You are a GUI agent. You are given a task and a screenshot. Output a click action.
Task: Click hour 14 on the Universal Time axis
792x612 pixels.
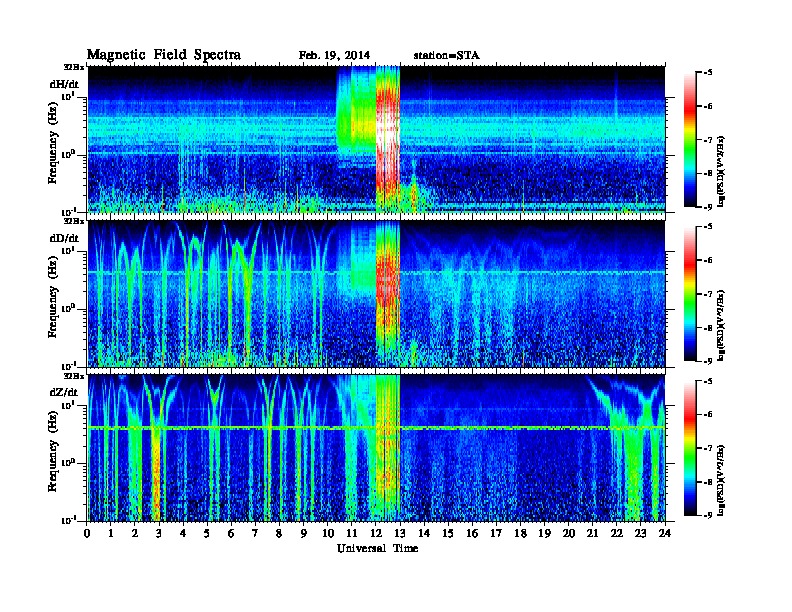(424, 534)
